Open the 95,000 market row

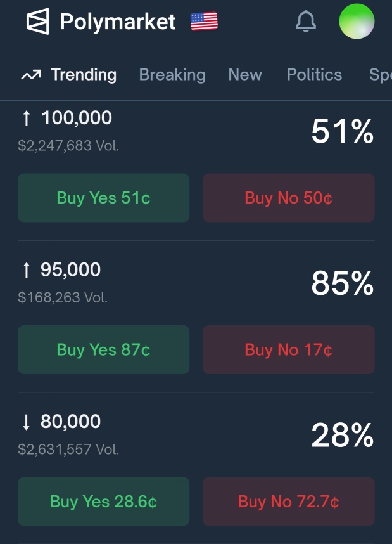196,283
